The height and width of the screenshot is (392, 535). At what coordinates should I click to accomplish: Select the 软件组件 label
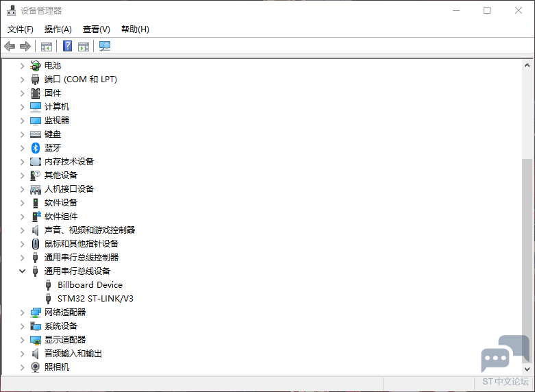pos(61,217)
